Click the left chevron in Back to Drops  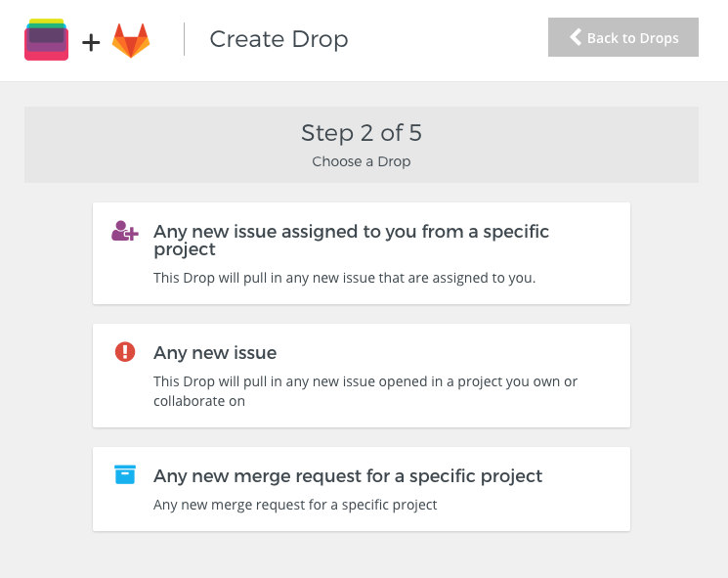[576, 37]
